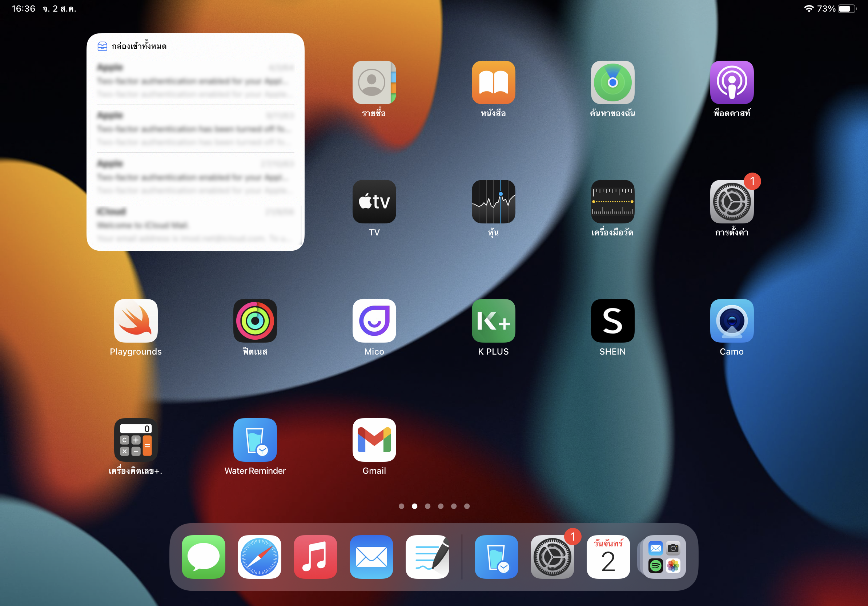Screen dimensions: 868x606
Task: Open Gmail from the home screen
Action: (x=374, y=440)
